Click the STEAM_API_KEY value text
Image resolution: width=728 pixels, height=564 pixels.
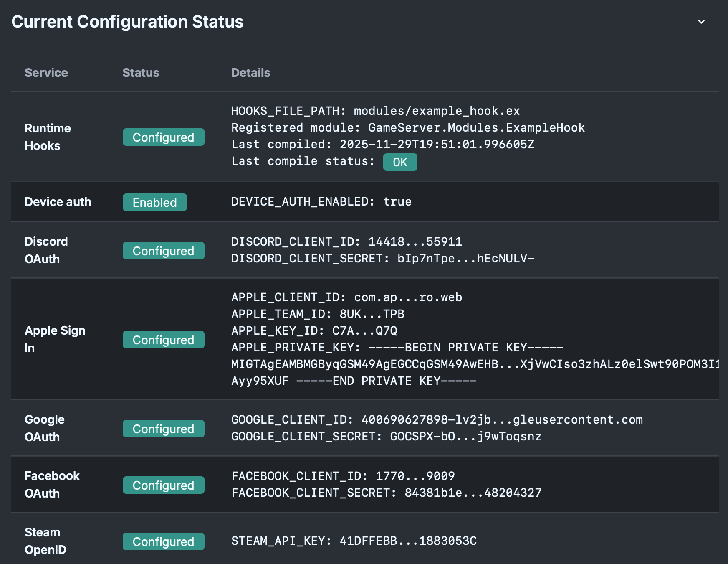(x=408, y=541)
